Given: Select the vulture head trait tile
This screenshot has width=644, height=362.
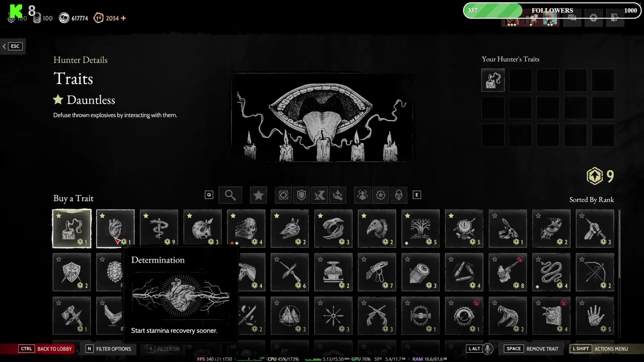Looking at the screenshot, I should pos(377,229).
